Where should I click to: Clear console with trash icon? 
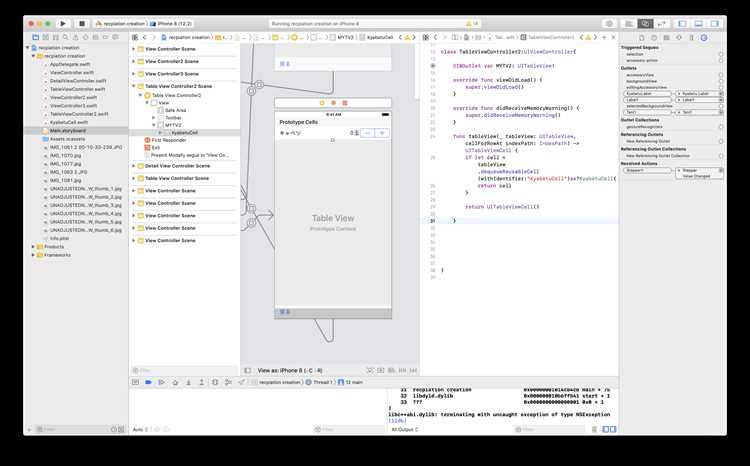[594, 430]
